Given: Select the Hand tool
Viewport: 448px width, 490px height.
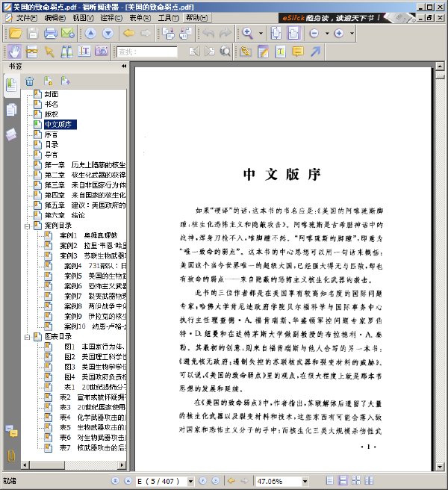Looking at the screenshot, I should coord(14,52).
